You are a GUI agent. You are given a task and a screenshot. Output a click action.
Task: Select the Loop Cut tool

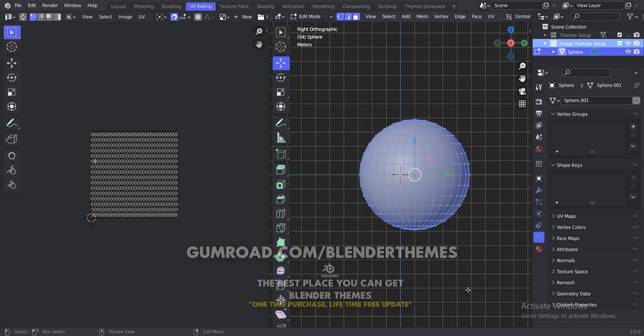tap(281, 214)
